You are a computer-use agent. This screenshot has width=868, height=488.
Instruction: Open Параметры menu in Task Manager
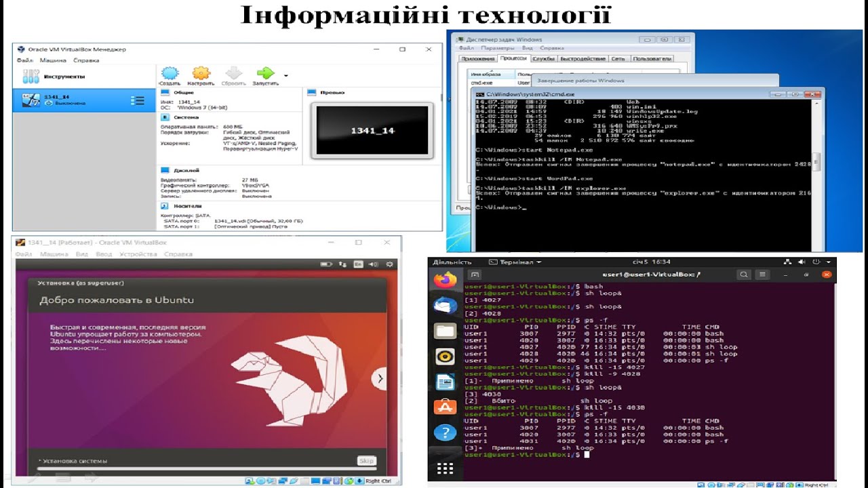click(x=498, y=48)
